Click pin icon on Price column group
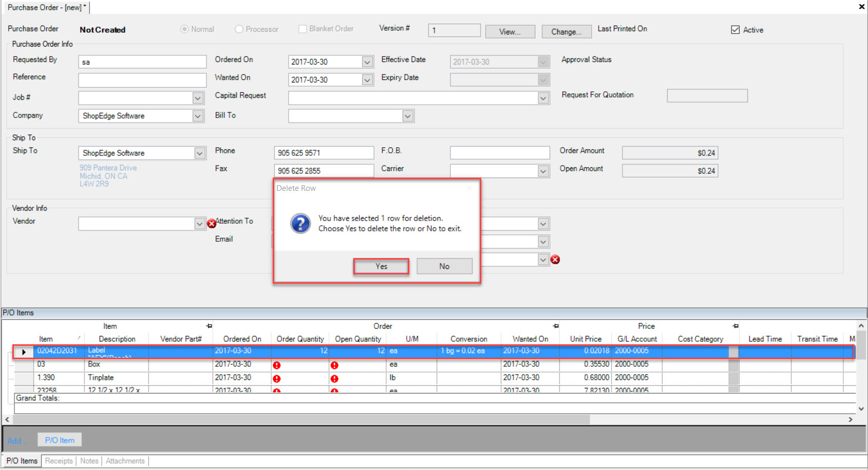 point(735,326)
